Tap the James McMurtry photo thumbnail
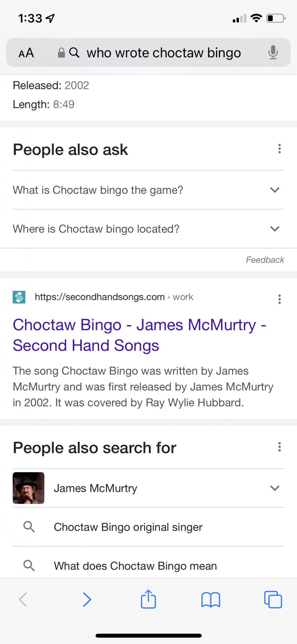This screenshot has width=297, height=644. (x=29, y=488)
